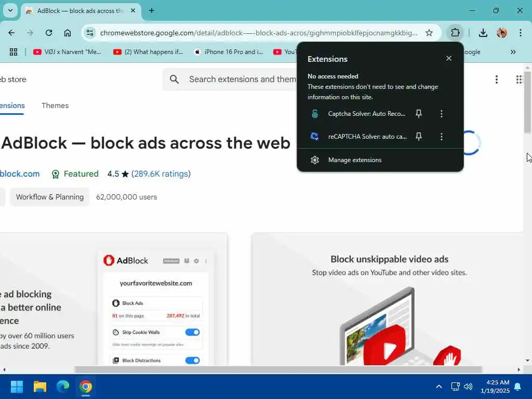This screenshot has width=532, height=399.
Task: Open more options for Captcha Solver
Action: click(x=442, y=114)
